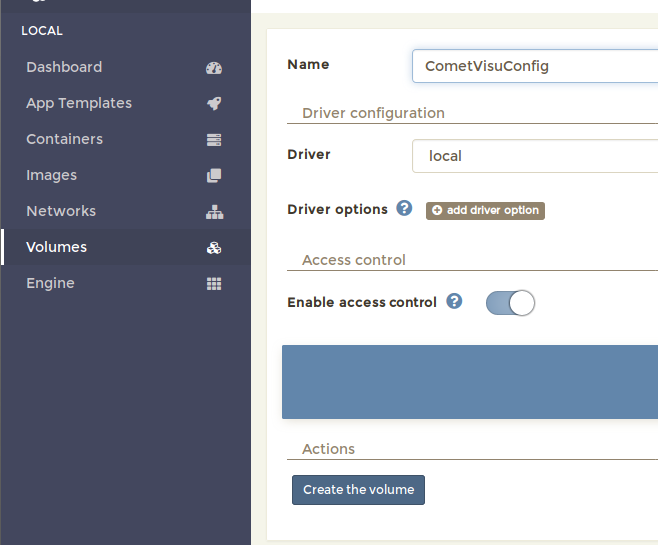
Task: Click the add driver option button
Action: (x=485, y=211)
